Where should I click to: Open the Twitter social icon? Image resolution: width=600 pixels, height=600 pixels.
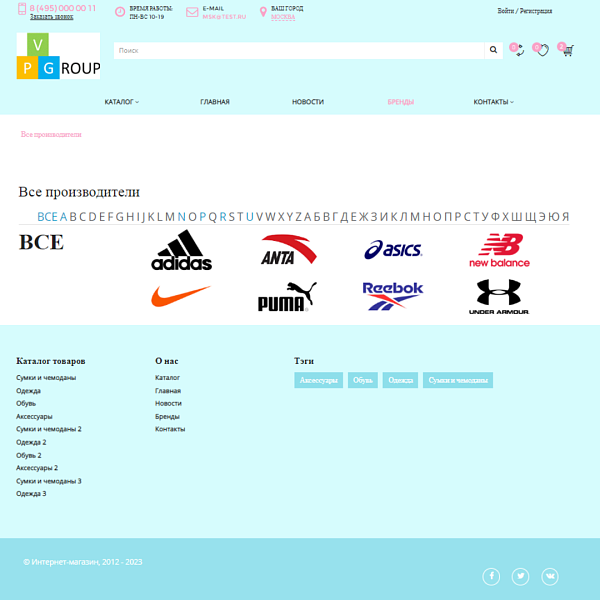pos(520,576)
